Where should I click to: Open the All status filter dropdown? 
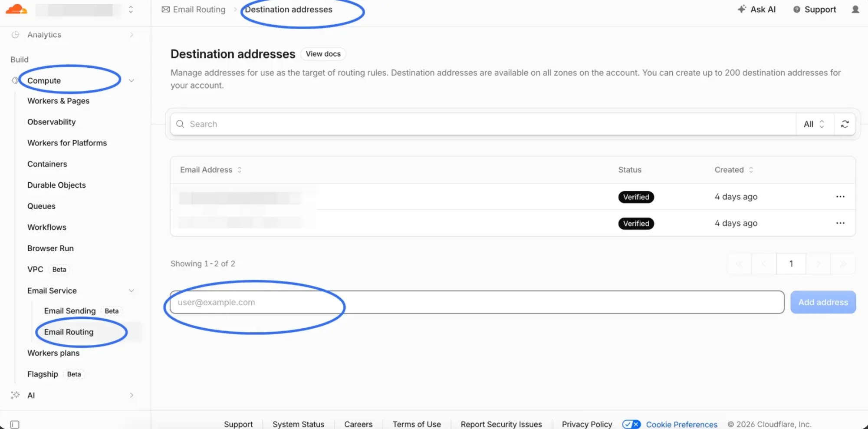click(x=814, y=124)
